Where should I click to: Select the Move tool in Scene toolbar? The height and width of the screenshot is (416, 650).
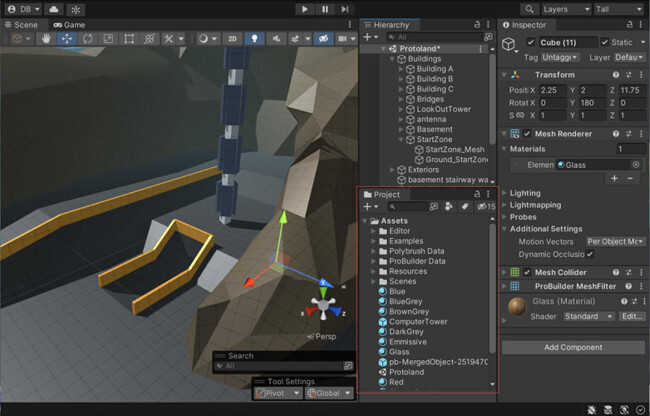68,39
